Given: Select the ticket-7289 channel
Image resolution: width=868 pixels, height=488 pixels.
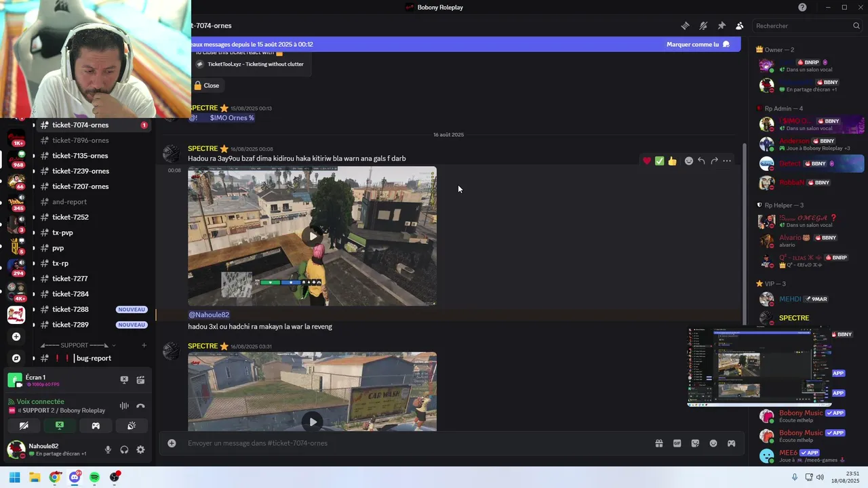Looking at the screenshot, I should coord(92,325).
